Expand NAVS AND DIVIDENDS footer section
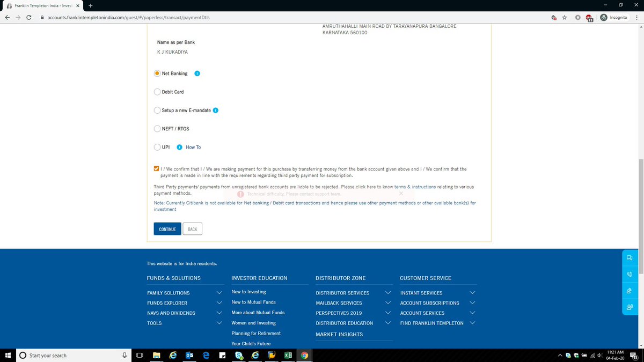Screen dimensions: 644x362 click(219, 313)
